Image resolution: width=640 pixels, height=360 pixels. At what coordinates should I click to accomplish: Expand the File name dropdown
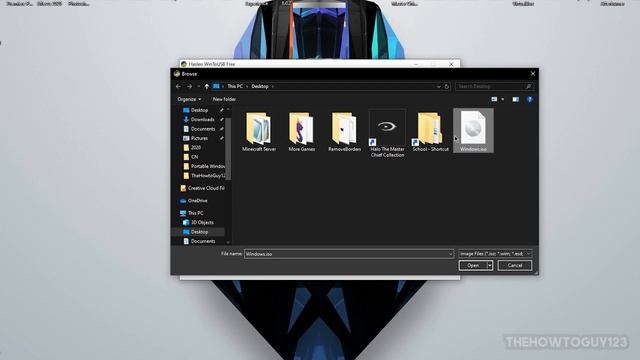click(450, 254)
